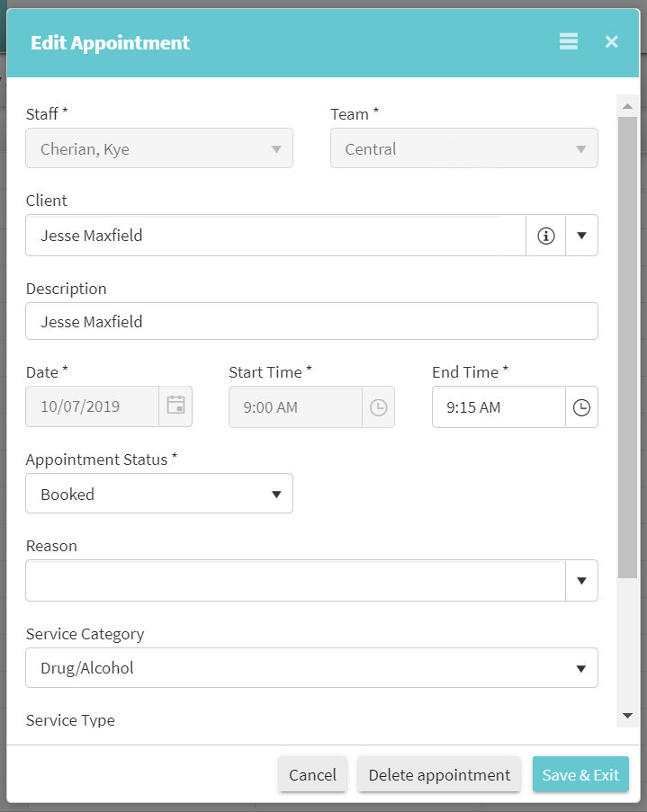
Task: Click the Cancel button
Action: 312,774
